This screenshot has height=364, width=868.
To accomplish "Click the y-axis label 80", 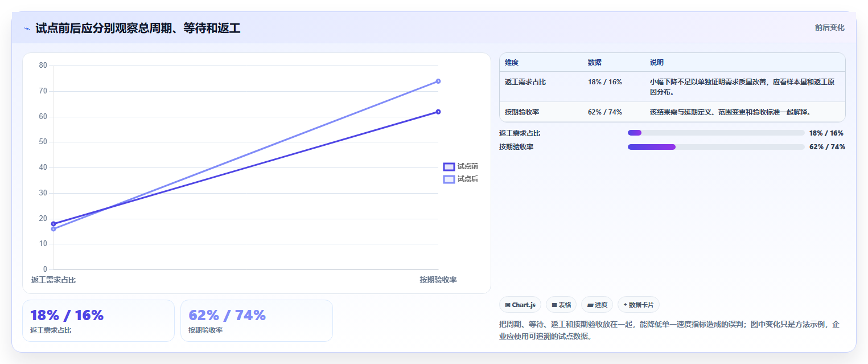I will tap(43, 66).
